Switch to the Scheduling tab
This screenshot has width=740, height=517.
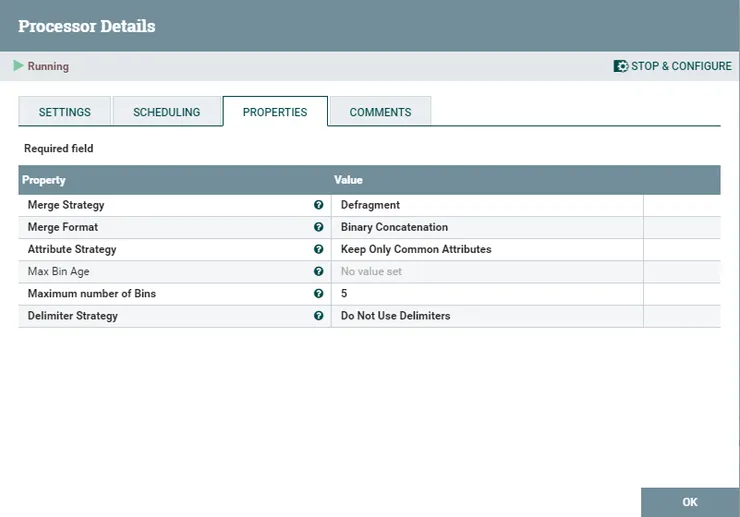pos(167,112)
